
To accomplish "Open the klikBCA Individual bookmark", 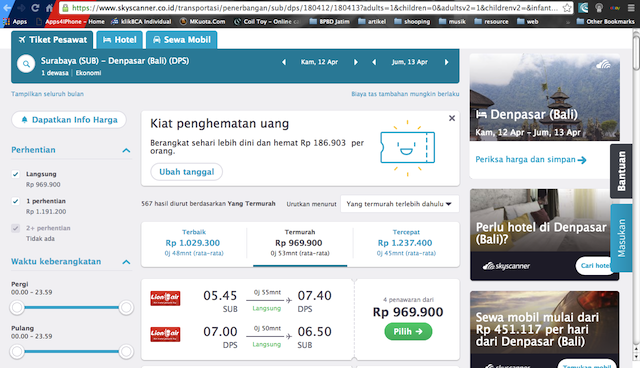I will 141,21.
